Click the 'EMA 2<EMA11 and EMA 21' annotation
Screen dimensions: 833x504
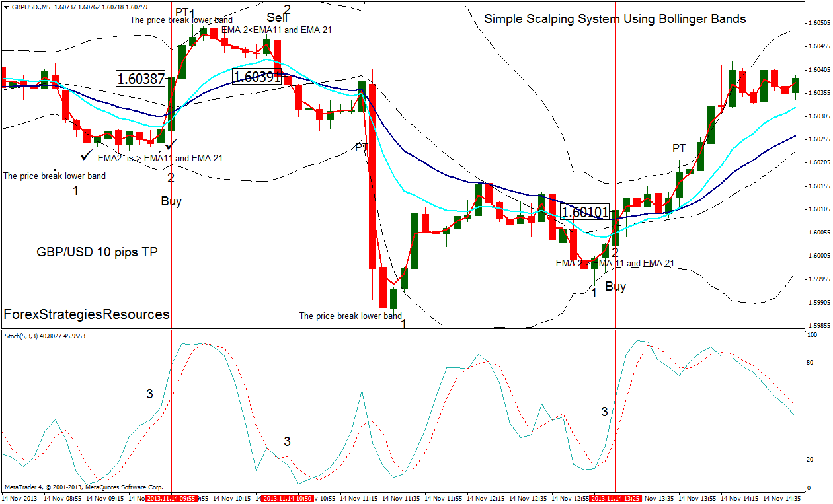tap(276, 30)
